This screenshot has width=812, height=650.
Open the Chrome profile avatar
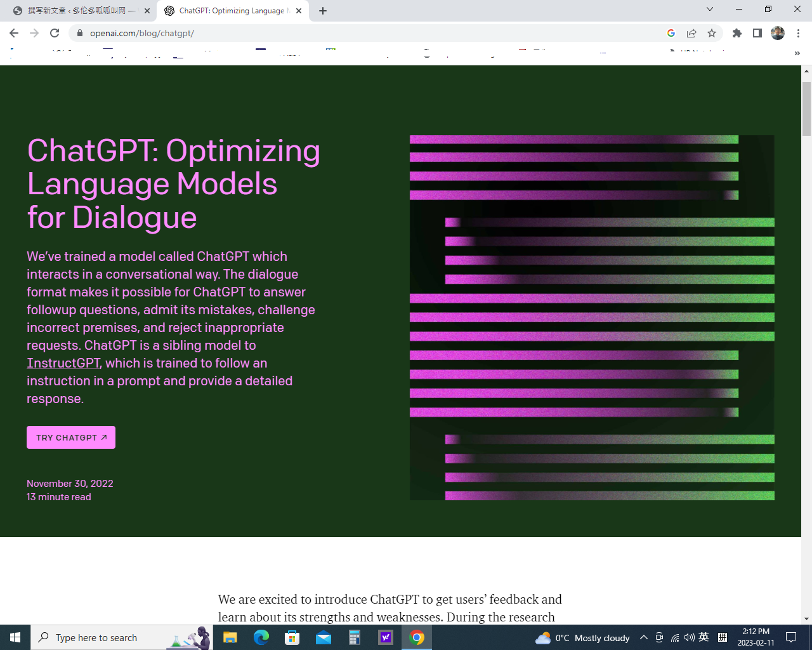pyautogui.click(x=778, y=33)
